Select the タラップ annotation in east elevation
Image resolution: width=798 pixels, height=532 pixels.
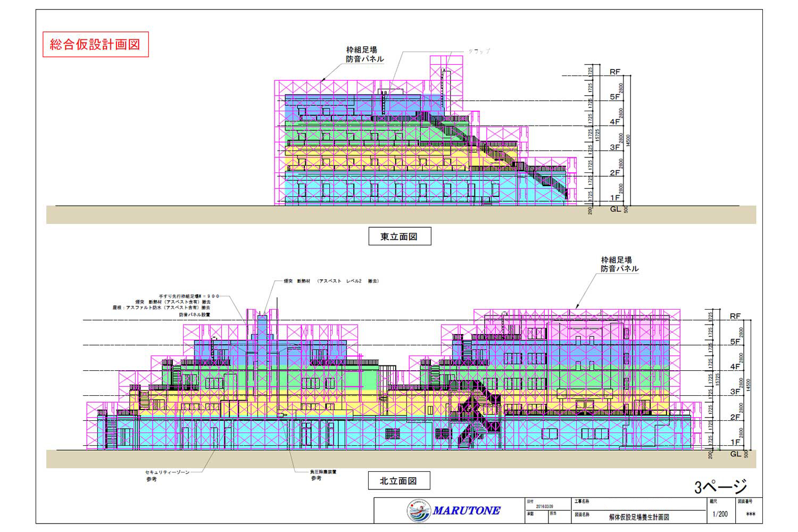click(x=479, y=51)
